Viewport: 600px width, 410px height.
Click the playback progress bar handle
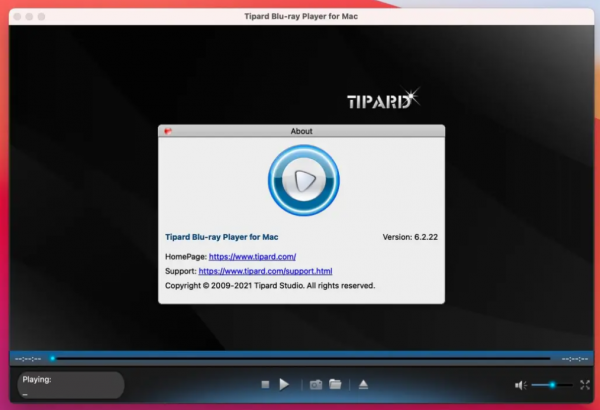(52, 359)
